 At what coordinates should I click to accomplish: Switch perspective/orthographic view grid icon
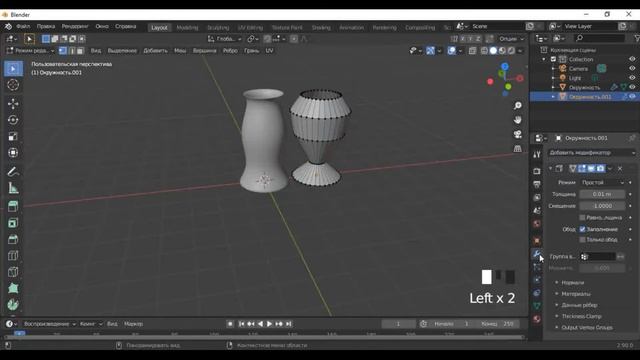pos(518,149)
